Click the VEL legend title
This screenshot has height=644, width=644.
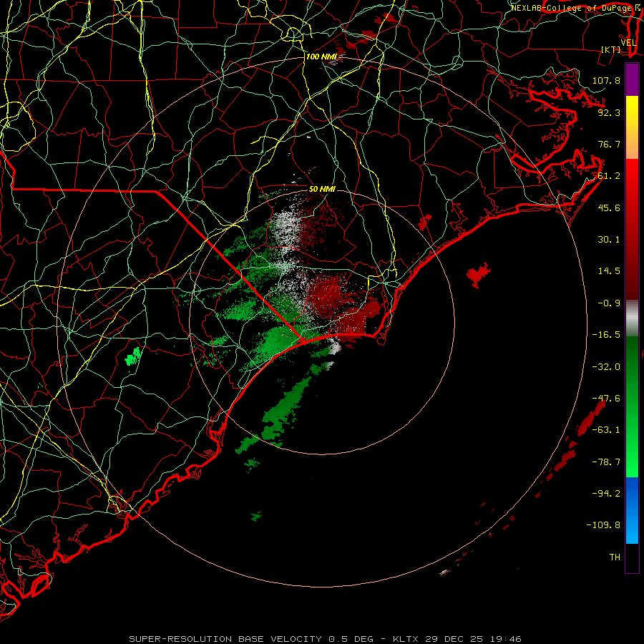pyautogui.click(x=628, y=43)
